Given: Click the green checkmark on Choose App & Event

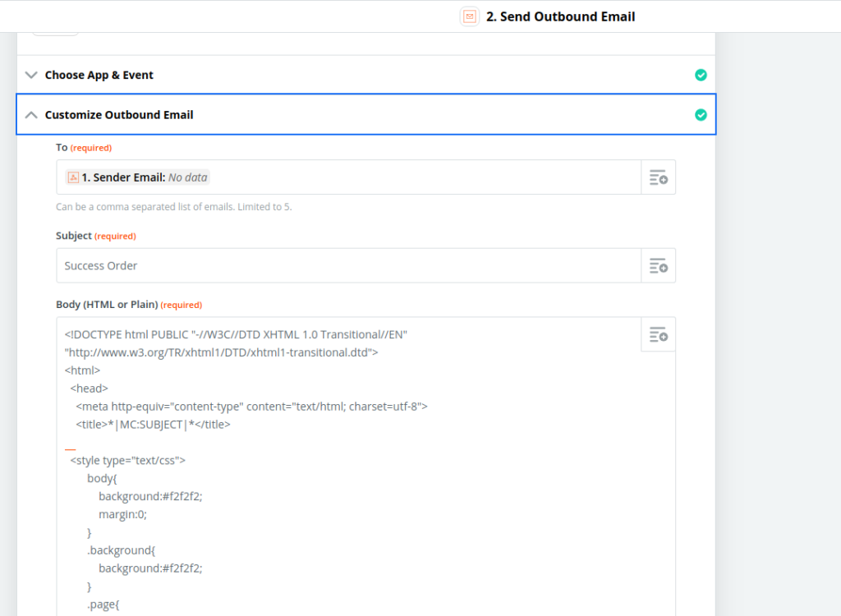Looking at the screenshot, I should point(701,75).
